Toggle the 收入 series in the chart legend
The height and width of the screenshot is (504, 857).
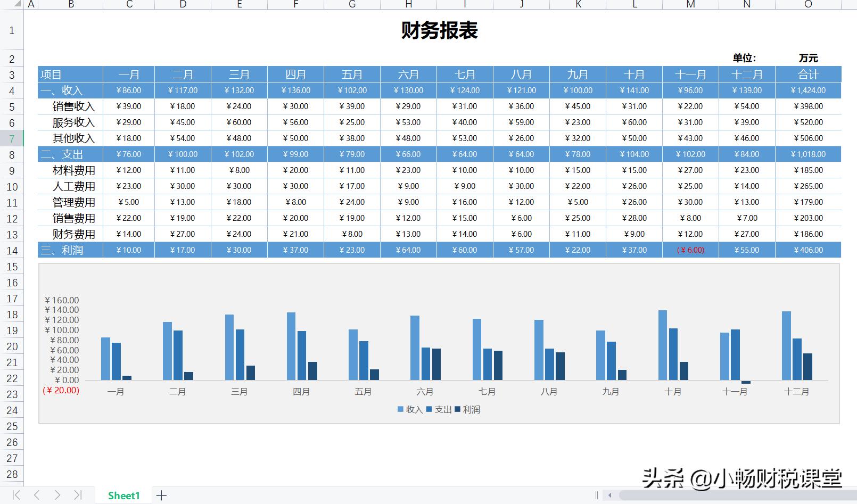point(409,409)
